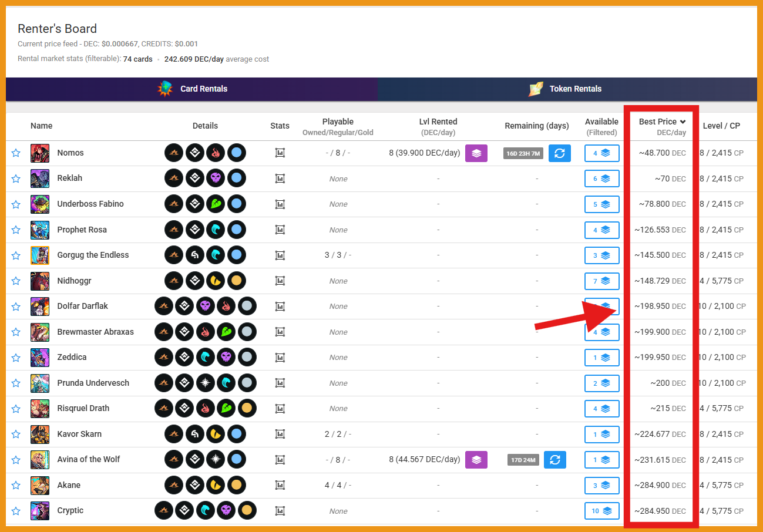Open Underboss Fabino's 5 available button
763x532 pixels.
(602, 204)
